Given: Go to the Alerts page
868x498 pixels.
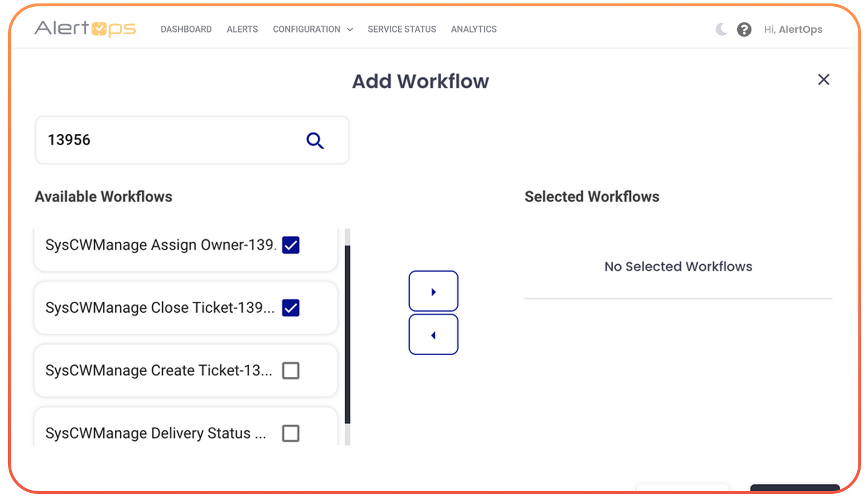Looking at the screenshot, I should (x=242, y=29).
